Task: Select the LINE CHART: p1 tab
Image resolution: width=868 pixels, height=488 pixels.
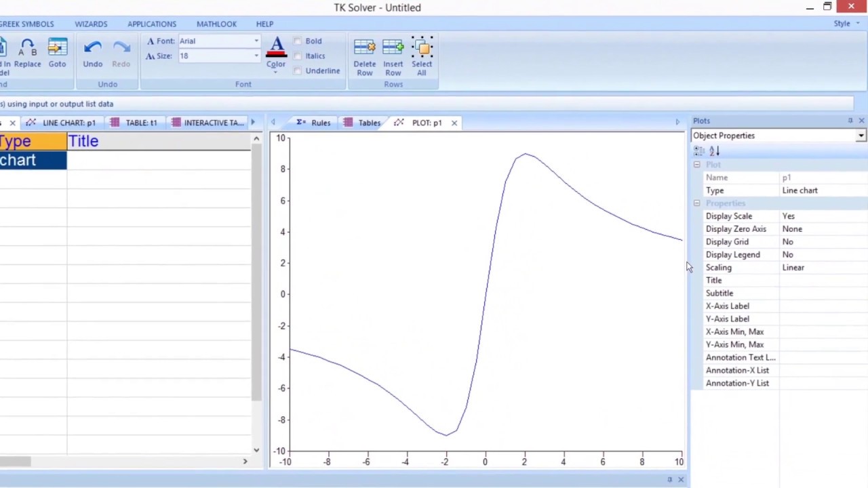Action: point(60,123)
